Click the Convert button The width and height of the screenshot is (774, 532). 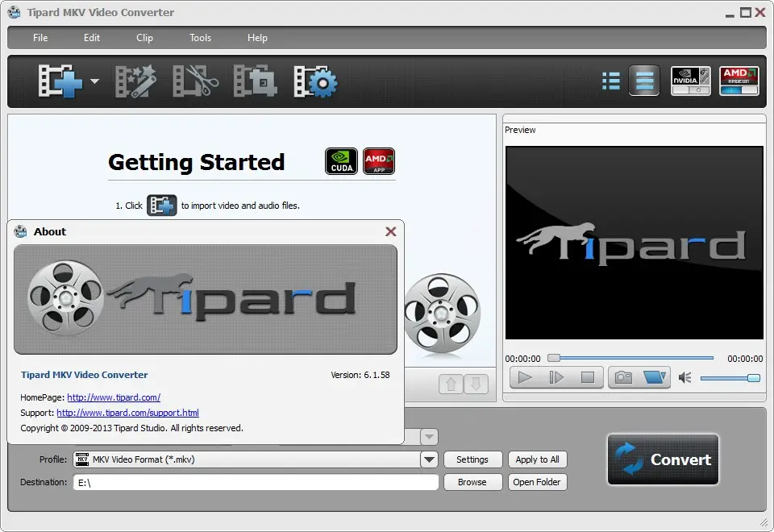coord(663,459)
